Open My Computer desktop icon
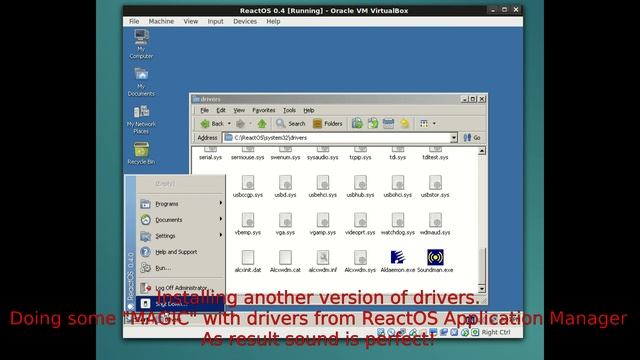 (141, 44)
